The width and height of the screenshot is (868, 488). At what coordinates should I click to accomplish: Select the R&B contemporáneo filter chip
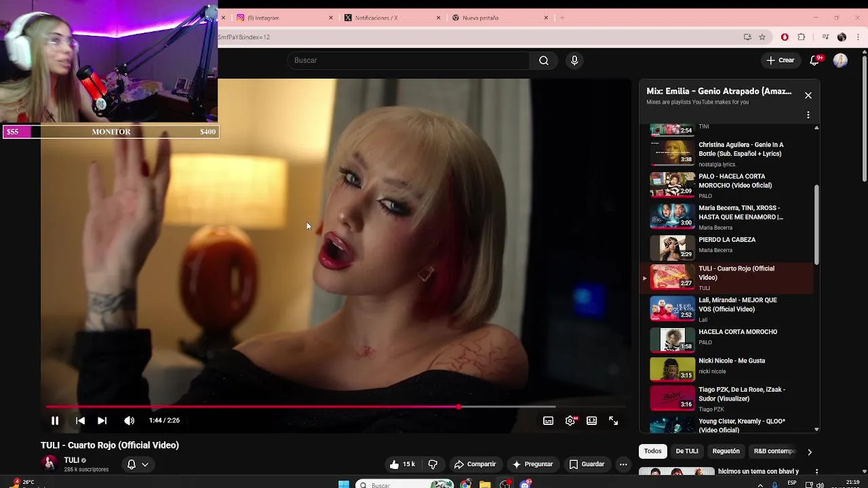[774, 451]
